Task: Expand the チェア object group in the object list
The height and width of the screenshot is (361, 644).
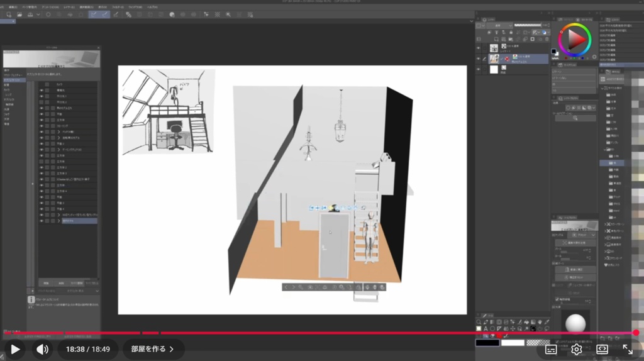Action: coord(58,150)
